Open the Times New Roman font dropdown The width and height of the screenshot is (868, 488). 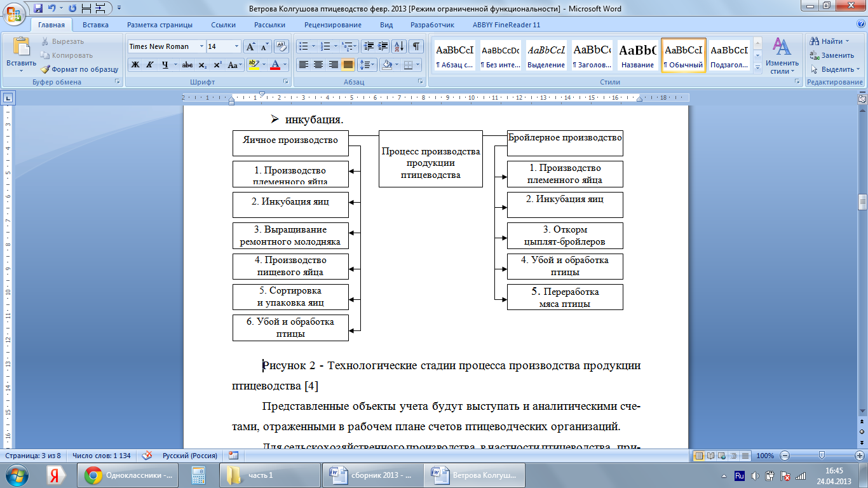201,46
